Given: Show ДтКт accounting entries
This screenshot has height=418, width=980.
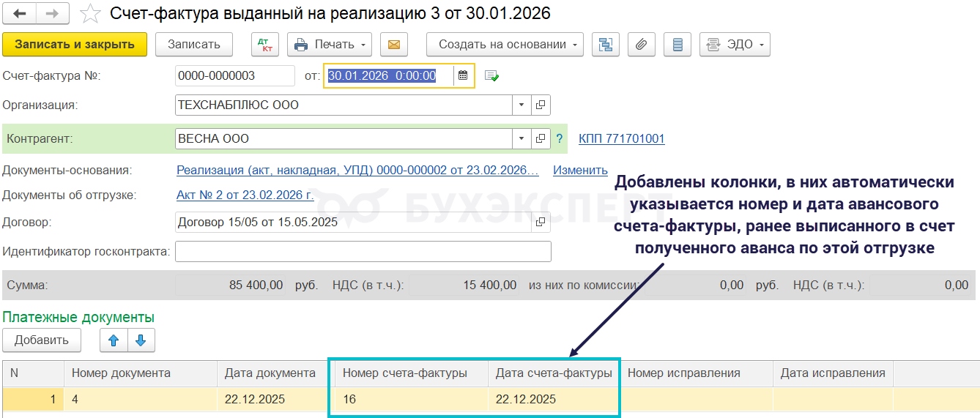Looking at the screenshot, I should tap(265, 44).
